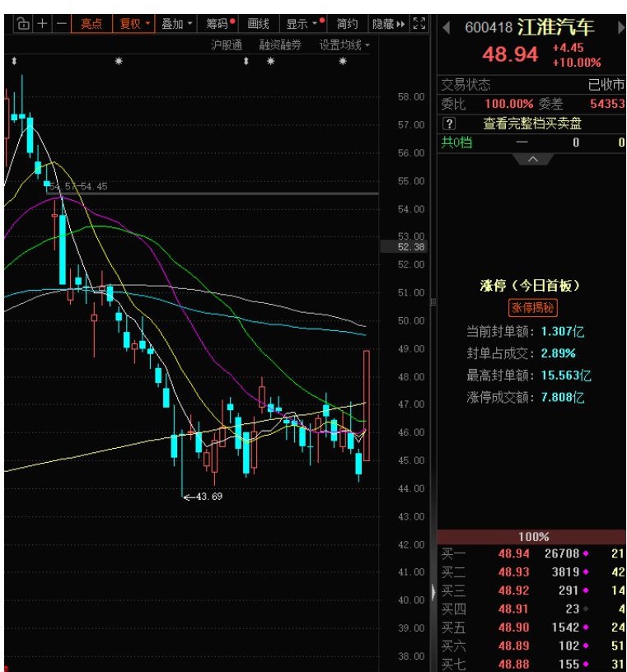Switch to 简约 simple mode
Screen dimensions: 627x672
pyautogui.click(x=347, y=24)
